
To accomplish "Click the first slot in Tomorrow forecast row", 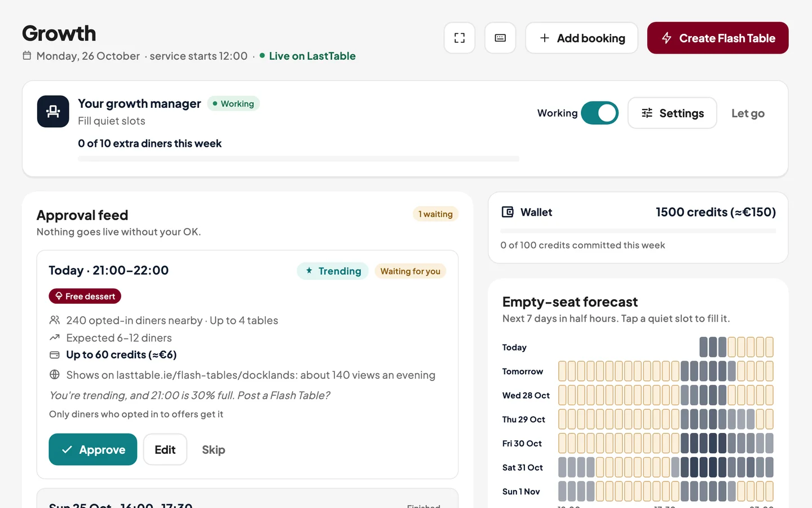I will [562, 371].
